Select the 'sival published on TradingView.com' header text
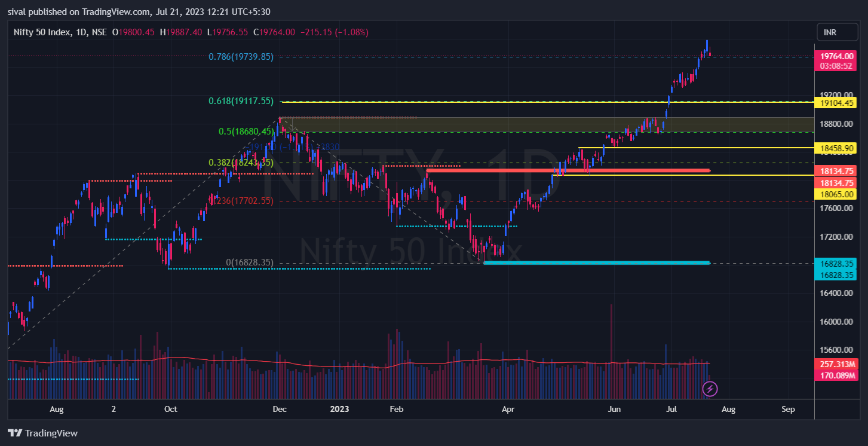This screenshot has height=446, width=868. [78, 12]
